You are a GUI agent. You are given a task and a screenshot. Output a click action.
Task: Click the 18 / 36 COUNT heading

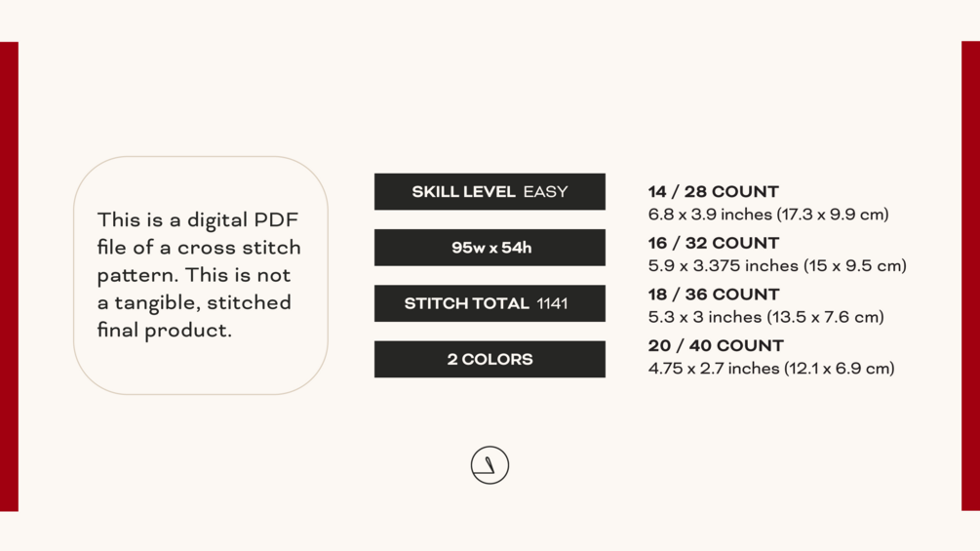click(x=713, y=295)
